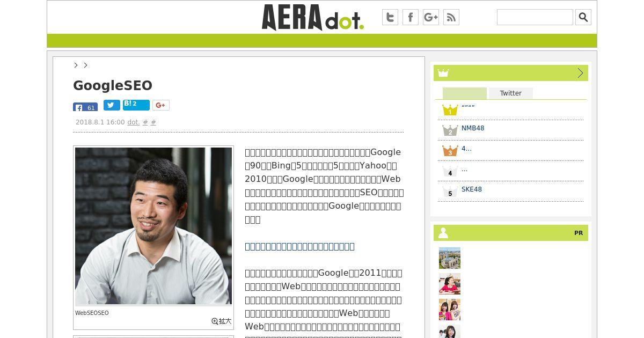Click the GoogleSEO article headline

point(113,86)
